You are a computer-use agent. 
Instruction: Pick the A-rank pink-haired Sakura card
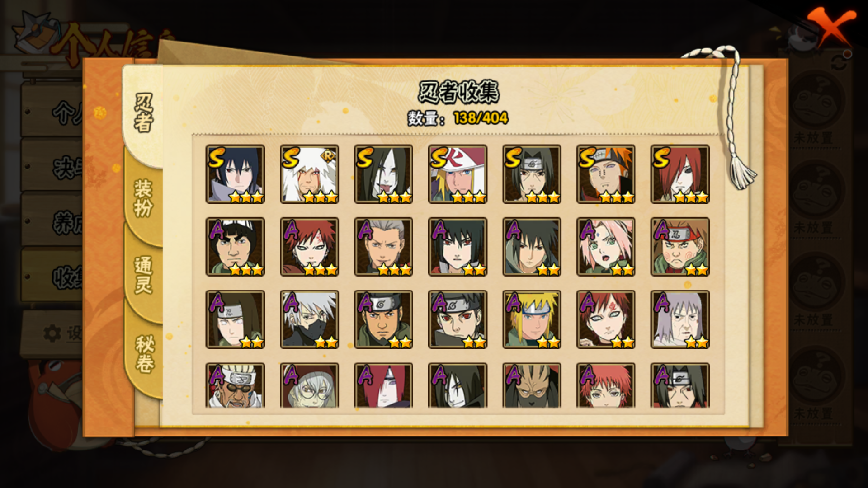tap(606, 247)
